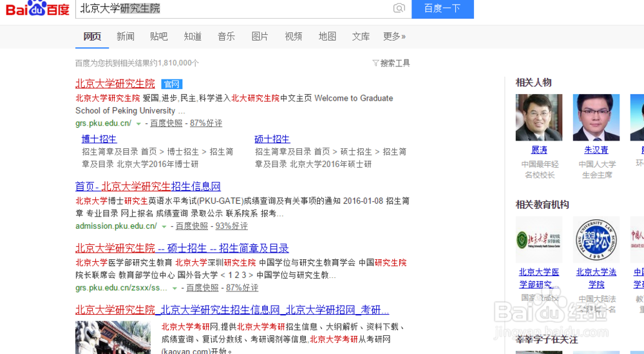The height and width of the screenshot is (354, 644).
Task: Click the 百度一下 search button
Action: click(x=442, y=8)
